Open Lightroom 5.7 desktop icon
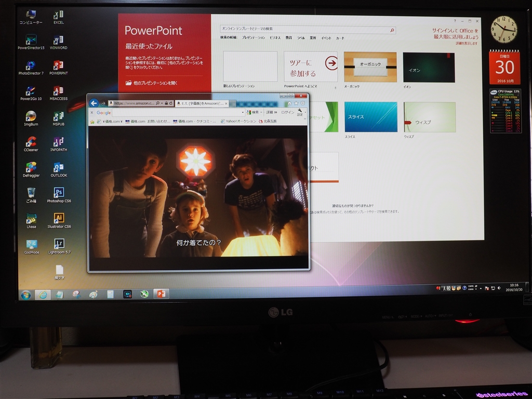532x399 pixels. click(59, 247)
